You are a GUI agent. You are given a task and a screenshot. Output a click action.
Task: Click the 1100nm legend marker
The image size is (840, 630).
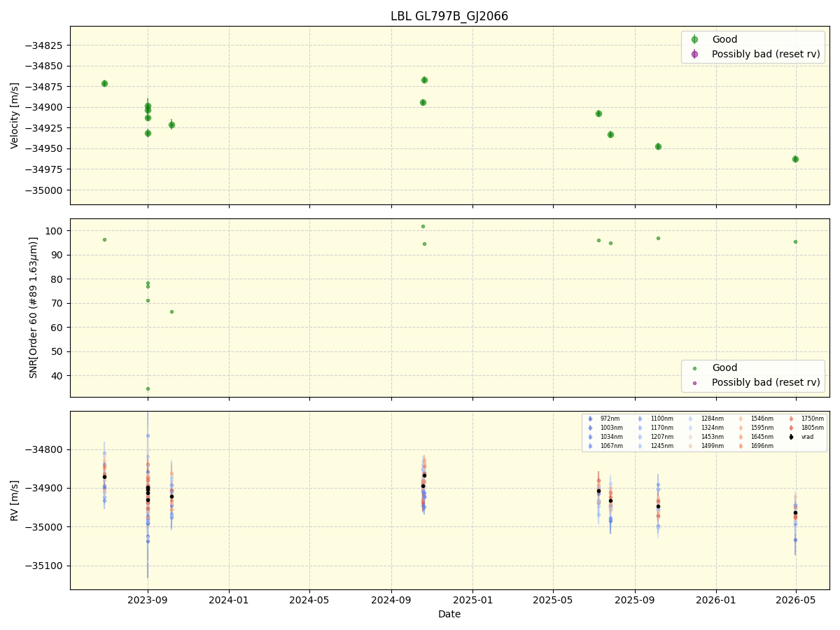point(640,419)
